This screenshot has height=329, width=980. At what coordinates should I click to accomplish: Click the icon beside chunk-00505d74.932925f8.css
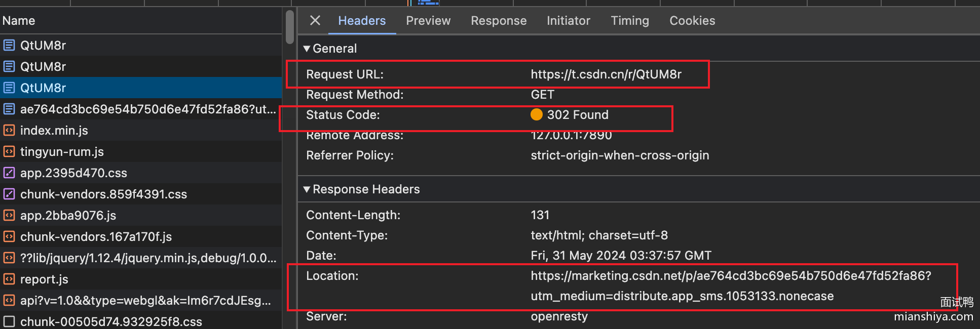click(9, 322)
